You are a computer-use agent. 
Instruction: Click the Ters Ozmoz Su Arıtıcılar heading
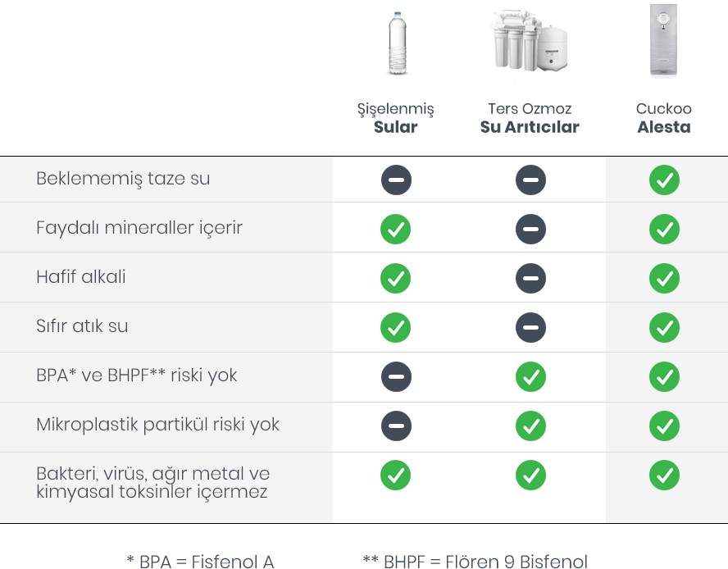(530, 118)
